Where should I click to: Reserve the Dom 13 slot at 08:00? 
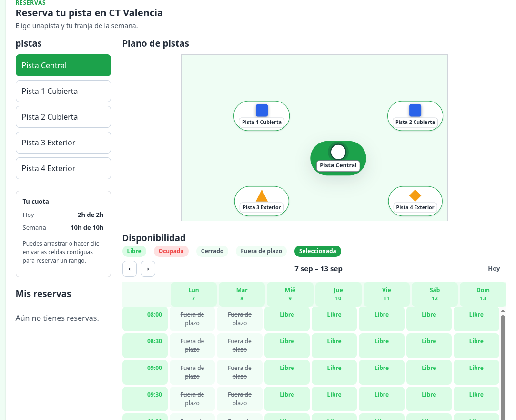point(476,319)
